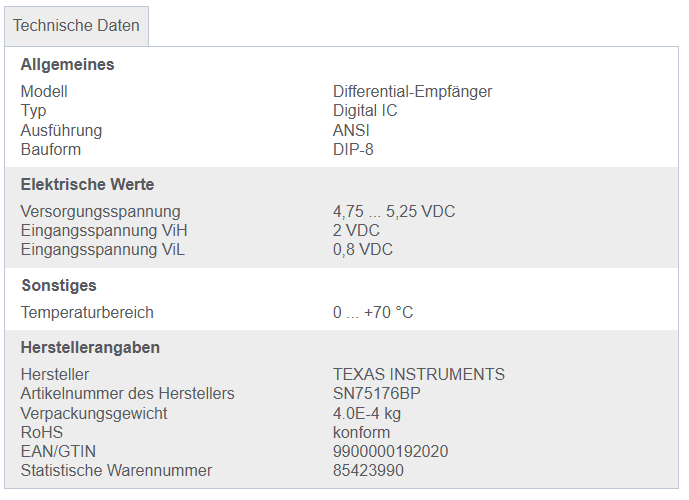The image size is (689, 500).
Task: Select the part number SN75176BP
Action: [376, 394]
